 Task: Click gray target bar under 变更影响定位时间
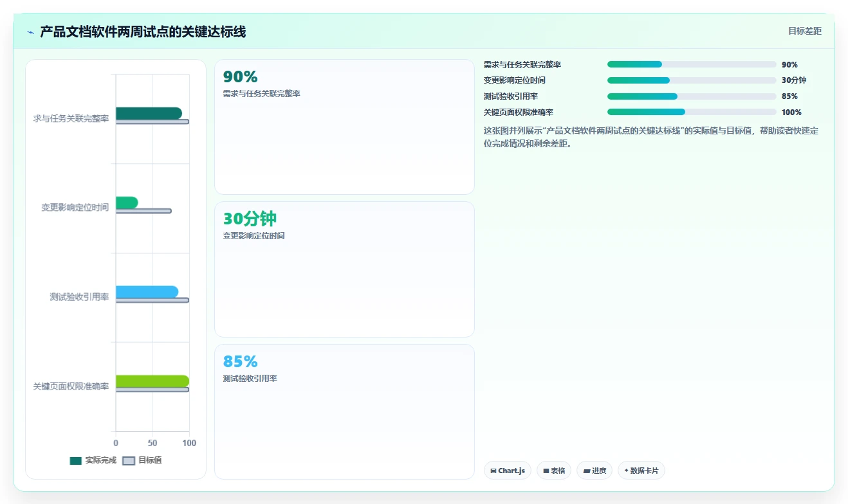[x=143, y=211]
